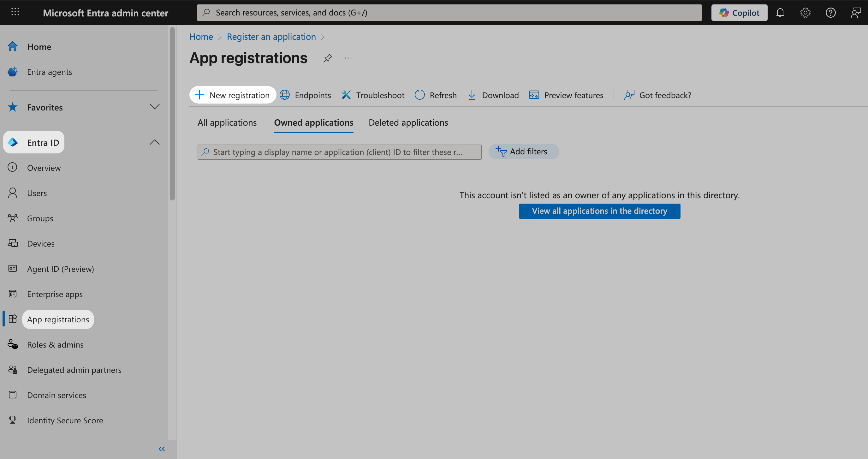Click the Microsoft Entra admin center title
The height and width of the screenshot is (459, 868).
click(x=105, y=13)
